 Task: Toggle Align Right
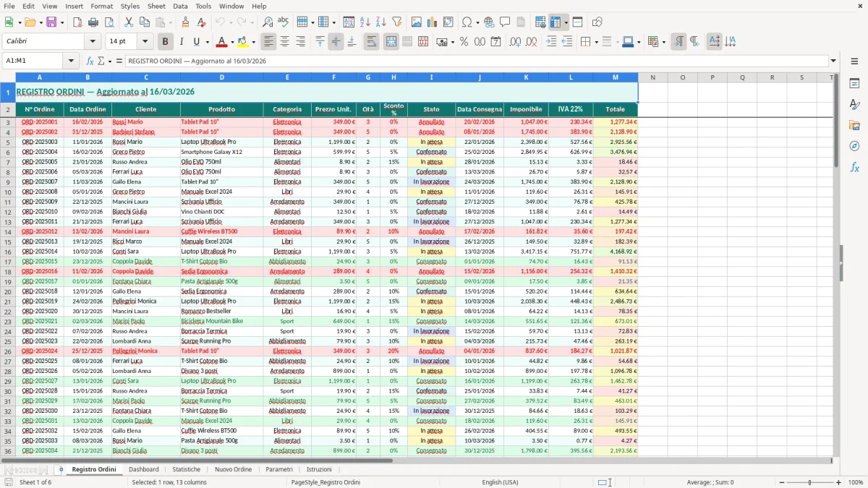(300, 42)
